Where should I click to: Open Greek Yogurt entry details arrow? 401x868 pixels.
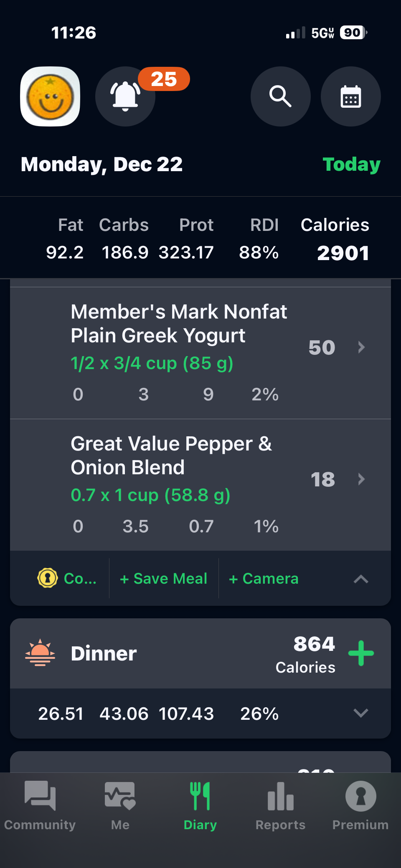362,347
